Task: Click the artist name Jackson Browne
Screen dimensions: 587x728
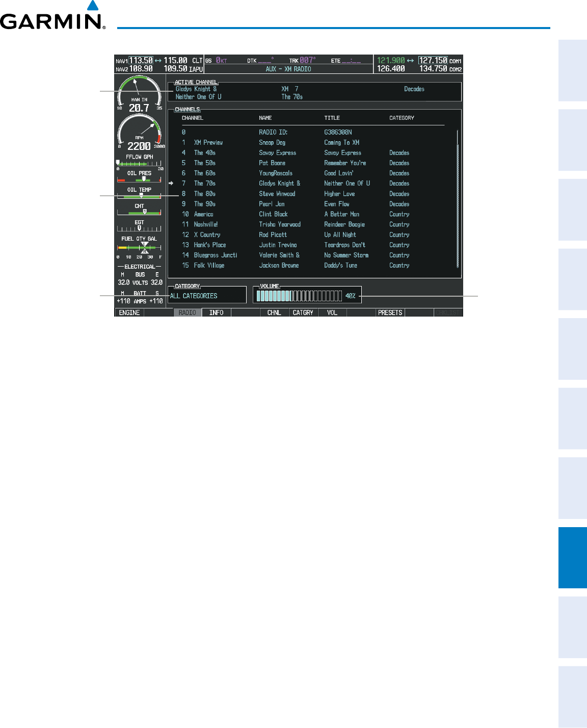Action: pyautogui.click(x=279, y=265)
